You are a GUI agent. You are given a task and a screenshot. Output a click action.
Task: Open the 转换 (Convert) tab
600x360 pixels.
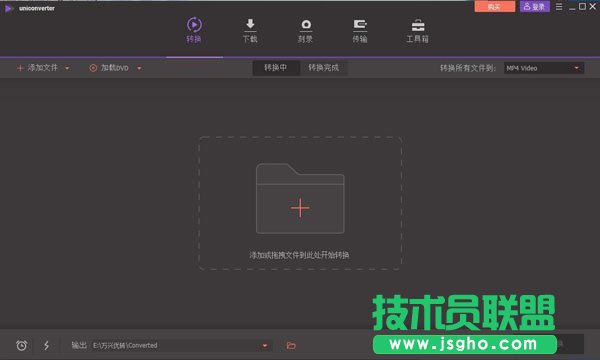click(x=194, y=30)
